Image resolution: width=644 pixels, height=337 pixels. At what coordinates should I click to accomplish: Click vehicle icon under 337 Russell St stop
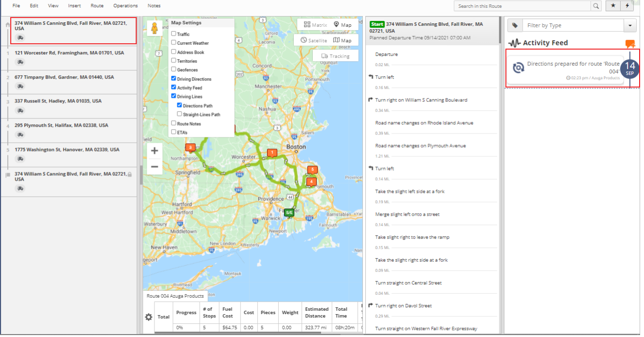click(x=20, y=110)
